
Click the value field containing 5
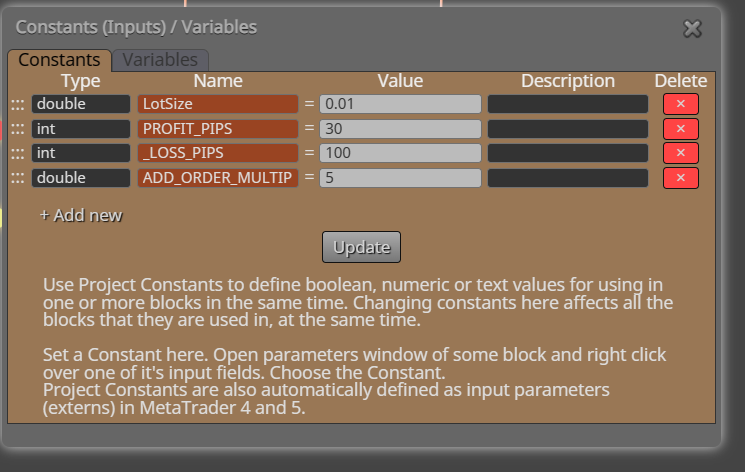[400, 178]
